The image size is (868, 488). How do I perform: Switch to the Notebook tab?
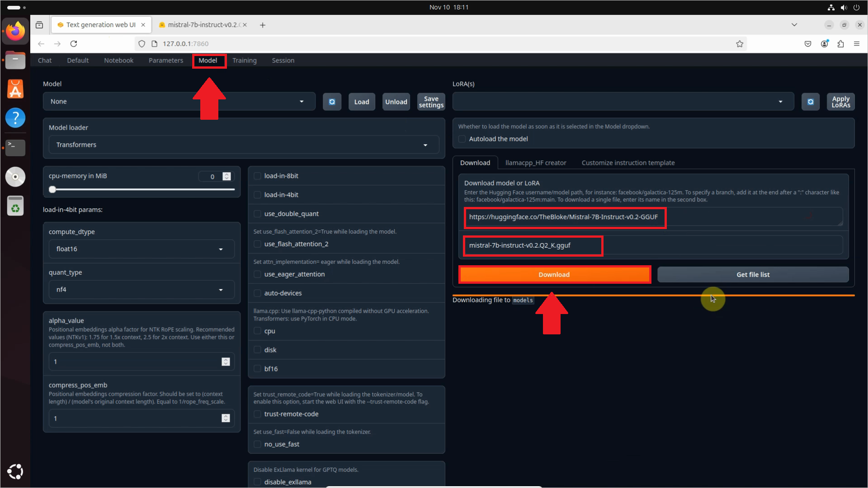pyautogui.click(x=118, y=61)
